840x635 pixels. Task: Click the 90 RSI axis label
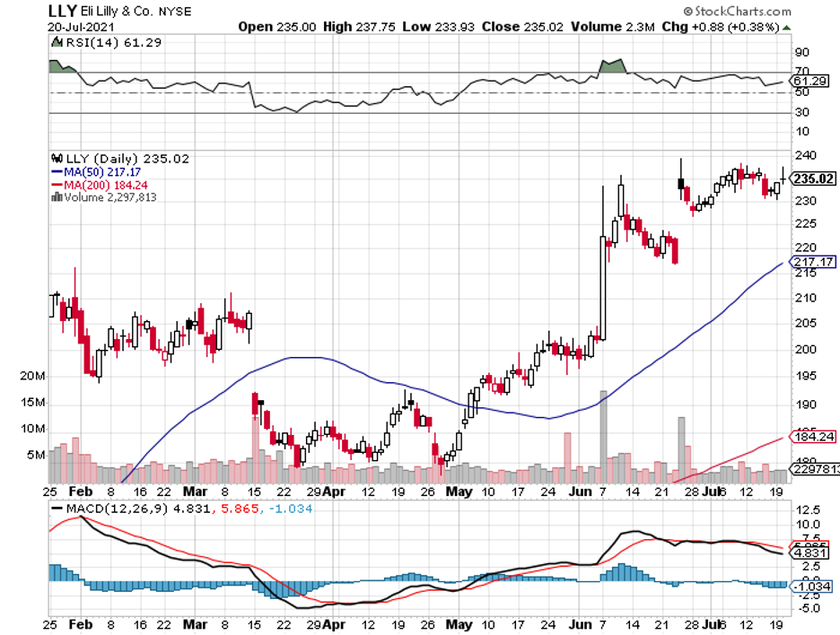(802, 53)
